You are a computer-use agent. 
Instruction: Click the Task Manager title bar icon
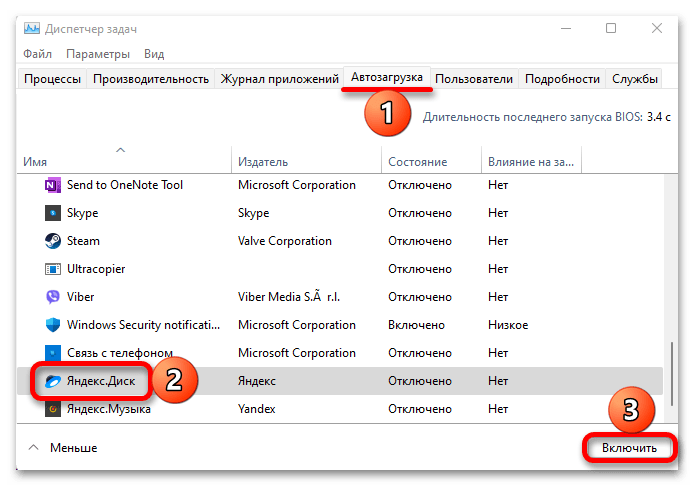(31, 29)
